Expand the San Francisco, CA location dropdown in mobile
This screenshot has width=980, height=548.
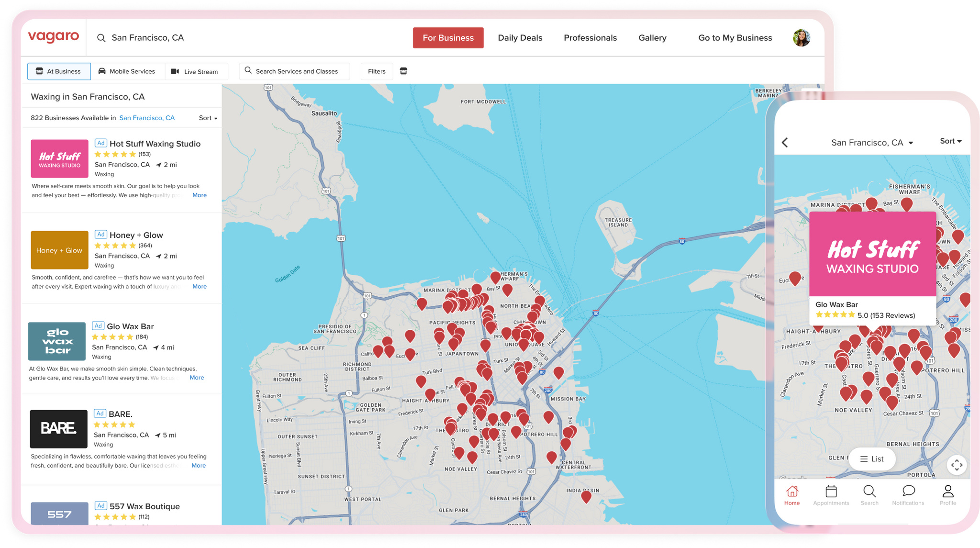pyautogui.click(x=872, y=143)
